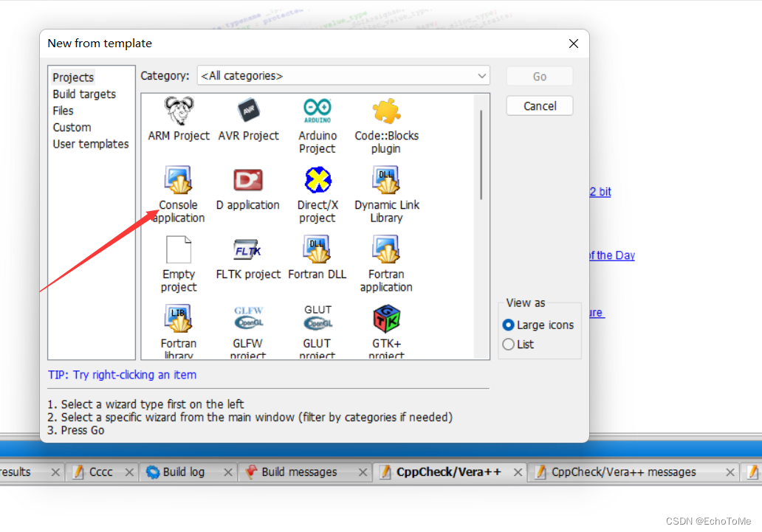Click the Build log gear icon
This screenshot has height=532, width=762.
pos(153,471)
